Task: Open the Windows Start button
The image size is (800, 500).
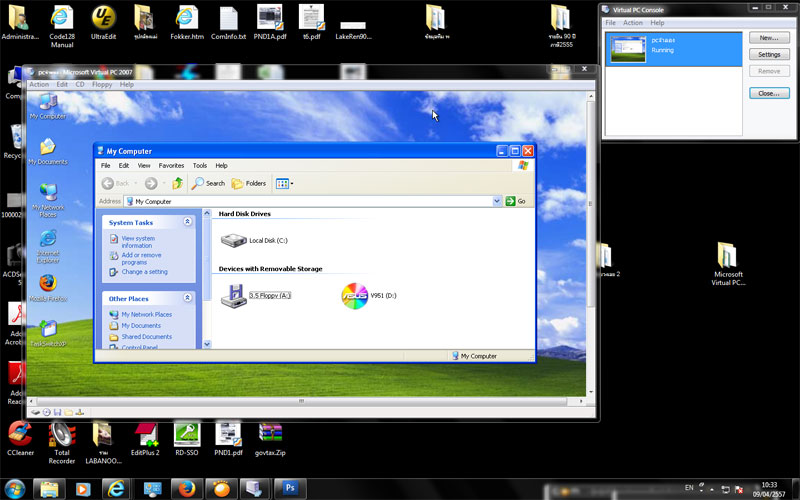Action: pyautogui.click(x=14, y=489)
